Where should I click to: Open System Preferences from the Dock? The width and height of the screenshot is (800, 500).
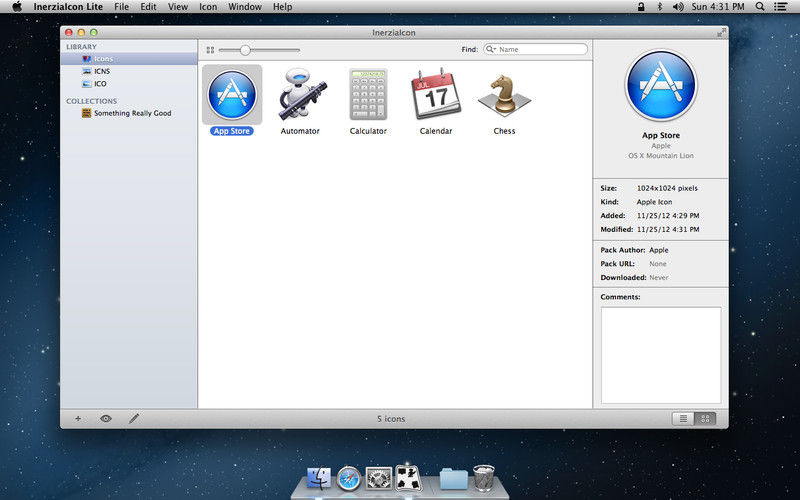[379, 479]
